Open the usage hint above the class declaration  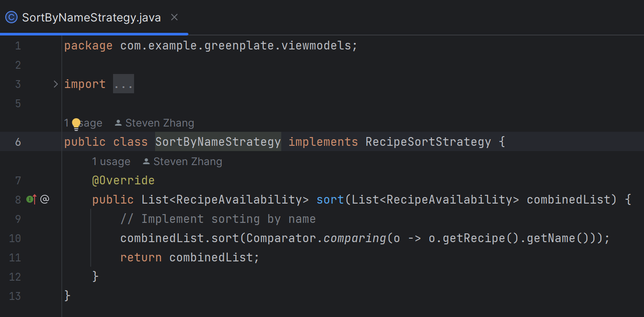pos(83,123)
